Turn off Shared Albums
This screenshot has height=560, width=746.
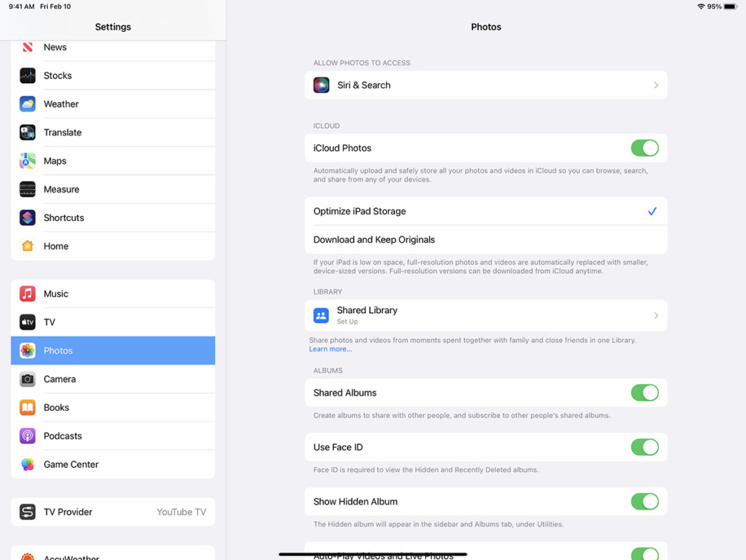tap(645, 393)
